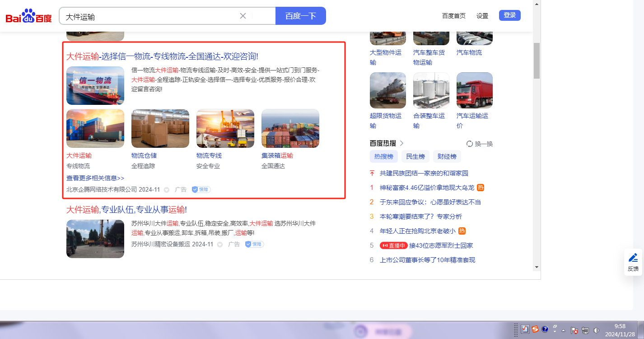This screenshot has height=339, width=644.
Task: Click the 苏州华川 ad crane thumbnail
Action: pos(95,239)
